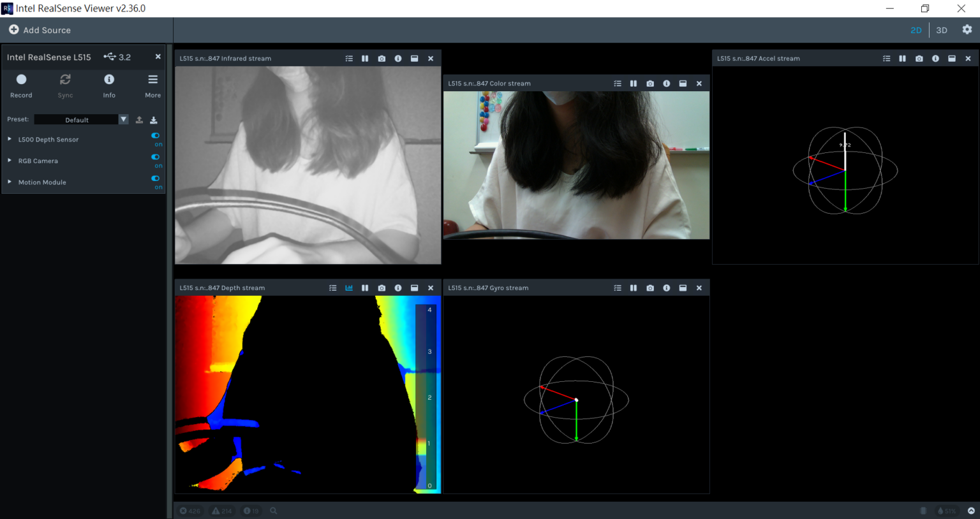Expand the L500 Depth Sensor settings
The image size is (980, 519).
point(10,139)
